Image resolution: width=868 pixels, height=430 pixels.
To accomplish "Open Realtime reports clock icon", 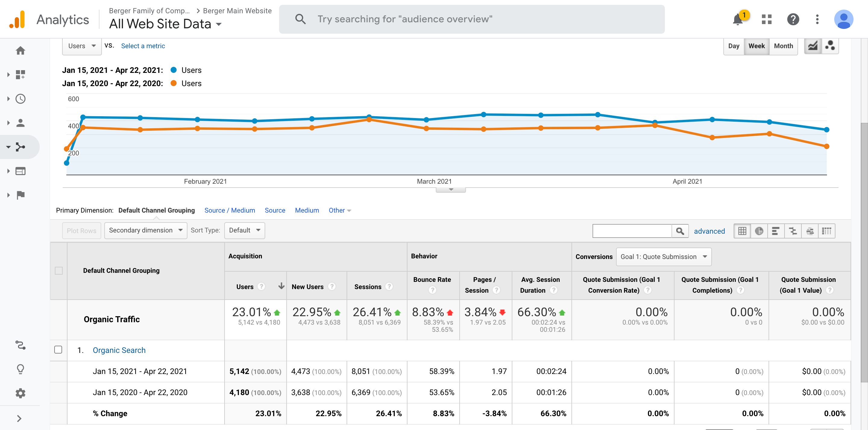I will [x=20, y=99].
